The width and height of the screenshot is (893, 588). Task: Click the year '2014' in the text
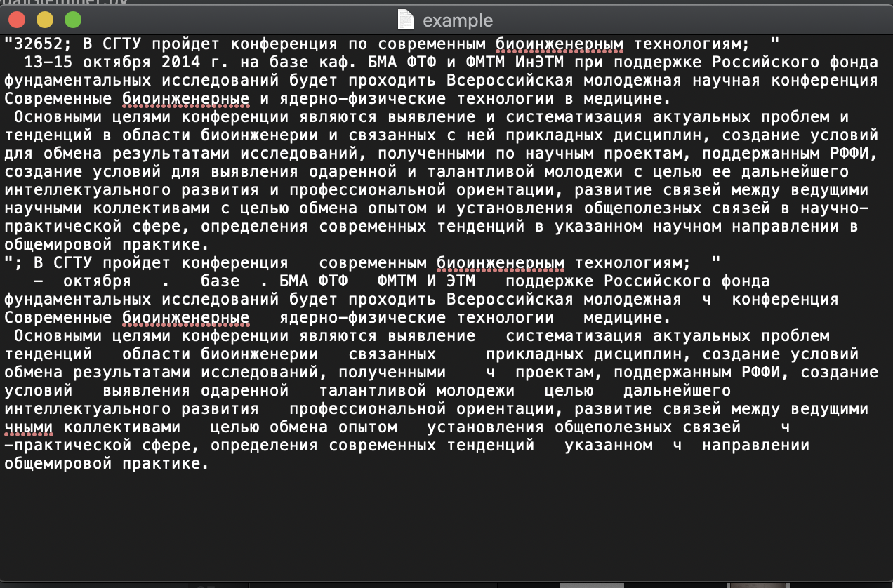click(x=180, y=62)
